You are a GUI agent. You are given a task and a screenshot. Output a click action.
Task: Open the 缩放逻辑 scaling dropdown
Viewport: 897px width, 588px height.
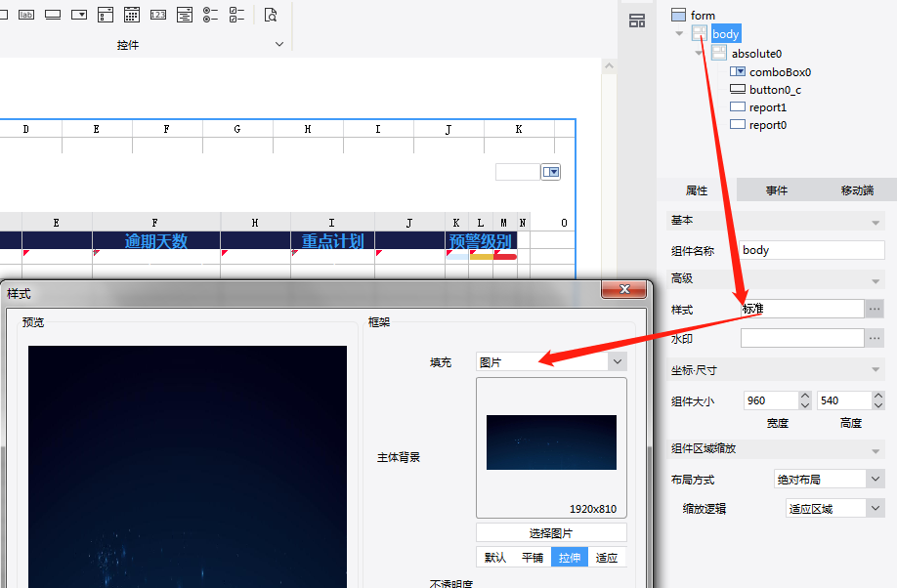(876, 508)
